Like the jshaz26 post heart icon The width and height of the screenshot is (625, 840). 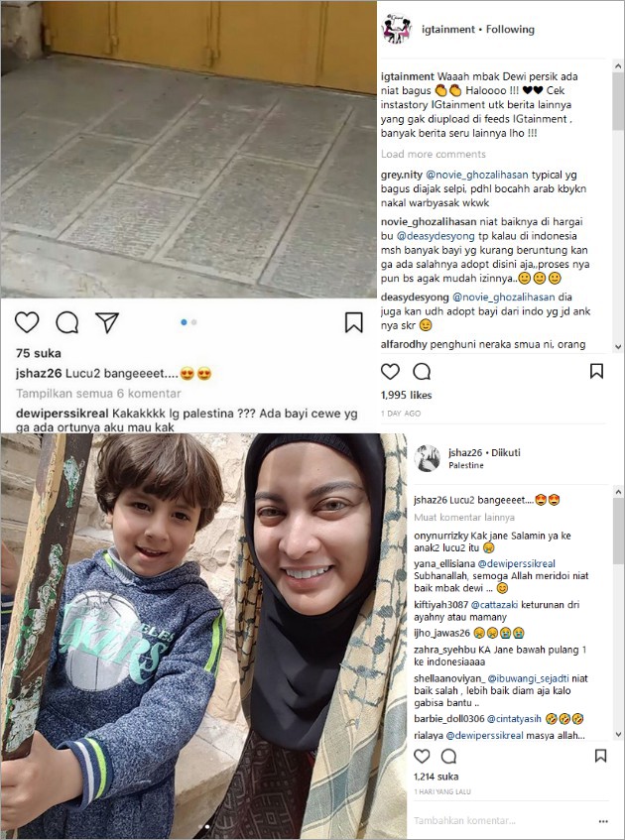click(422, 756)
